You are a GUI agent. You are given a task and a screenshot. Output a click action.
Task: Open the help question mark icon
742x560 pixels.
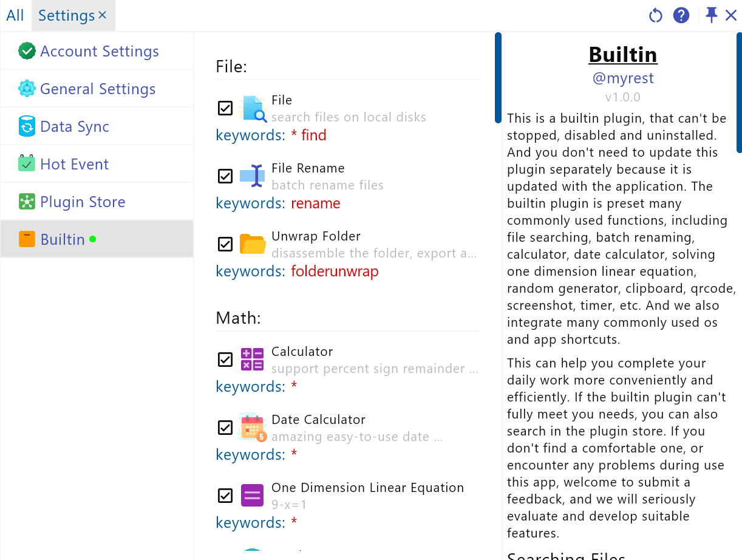point(681,15)
